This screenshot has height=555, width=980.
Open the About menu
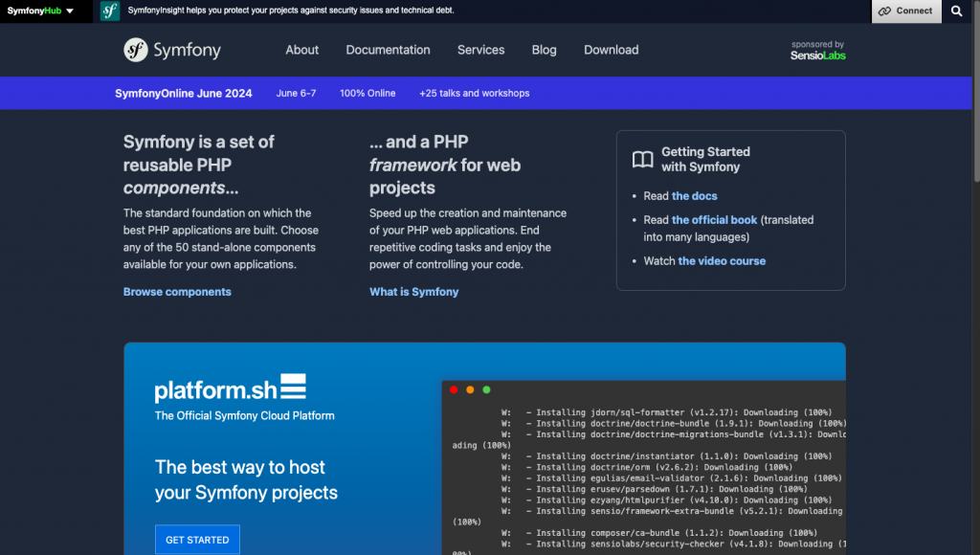[301, 50]
